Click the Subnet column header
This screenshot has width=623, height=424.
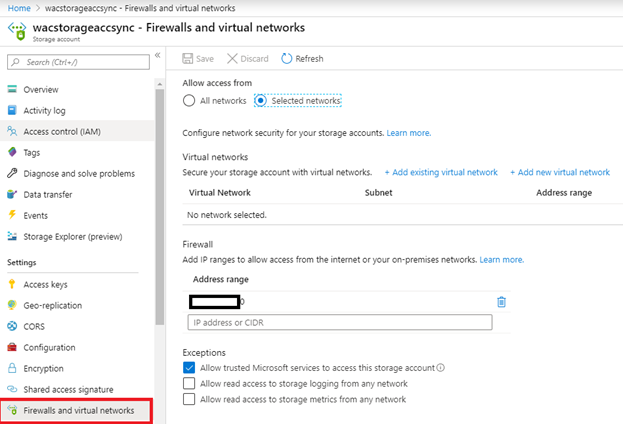click(378, 193)
